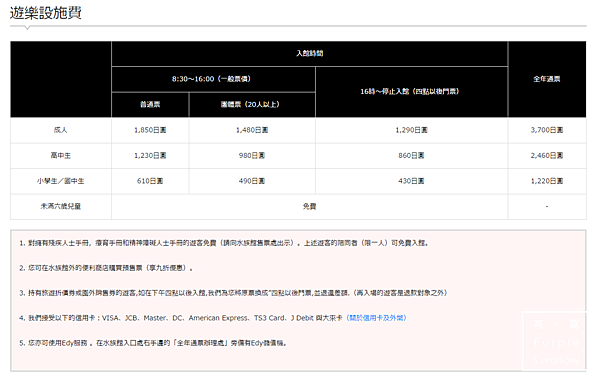Viewport: 600px width, 380px height.
Task: Select the 1,480日圓 group price
Action: click(252, 130)
